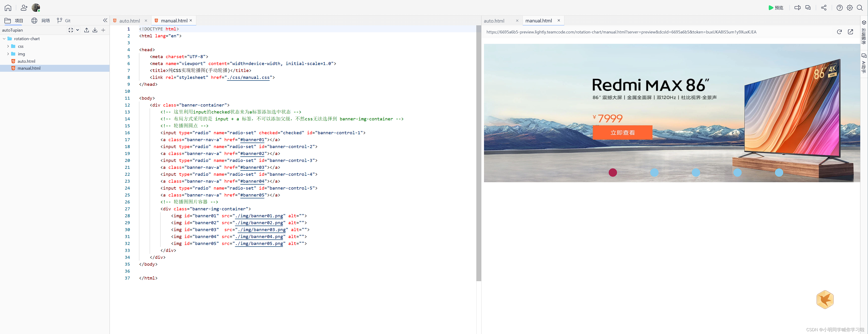Expand the css folder
This screenshot has width=868, height=334.
[8, 46]
